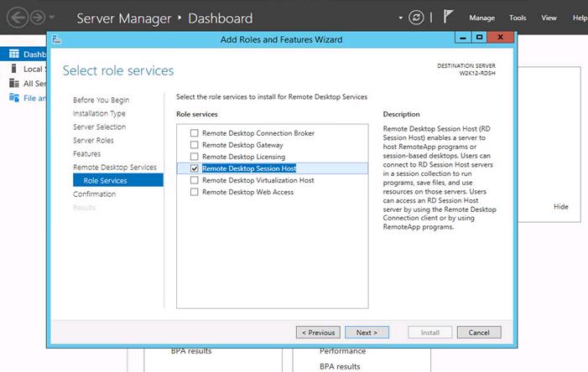Go to Installation Type step
This screenshot has width=588, height=372.
(99, 113)
